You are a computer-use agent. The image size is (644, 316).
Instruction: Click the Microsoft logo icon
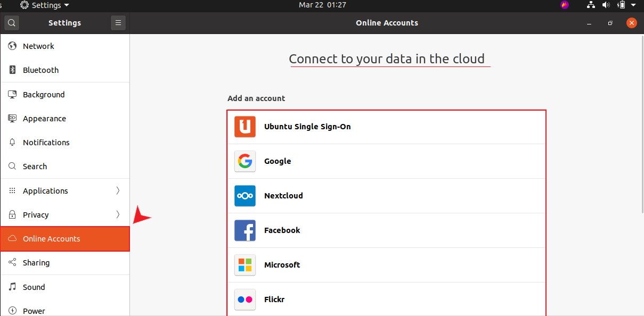click(x=245, y=265)
